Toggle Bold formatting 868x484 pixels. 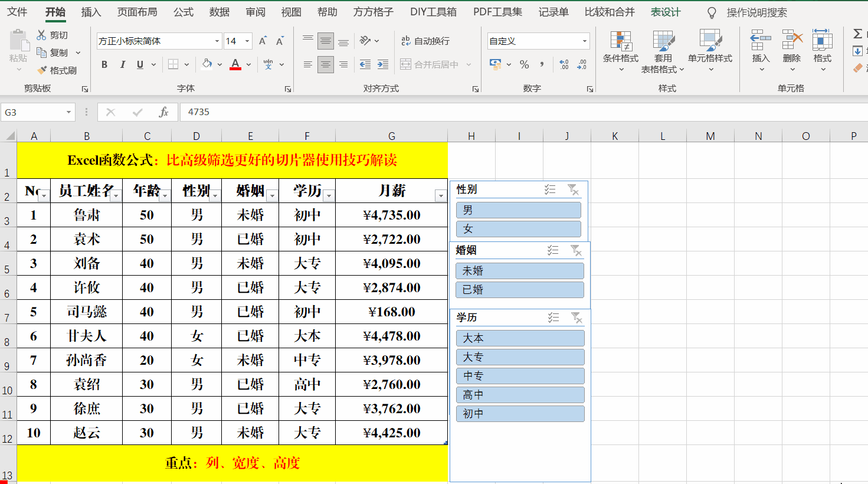coord(104,64)
